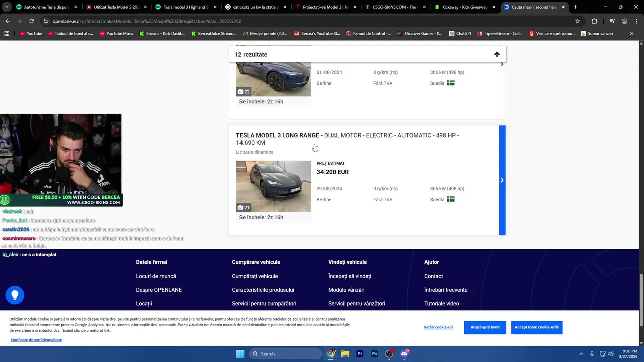Open YouTube bookmark
The width and height of the screenshot is (644, 362).
pyautogui.click(x=31, y=33)
